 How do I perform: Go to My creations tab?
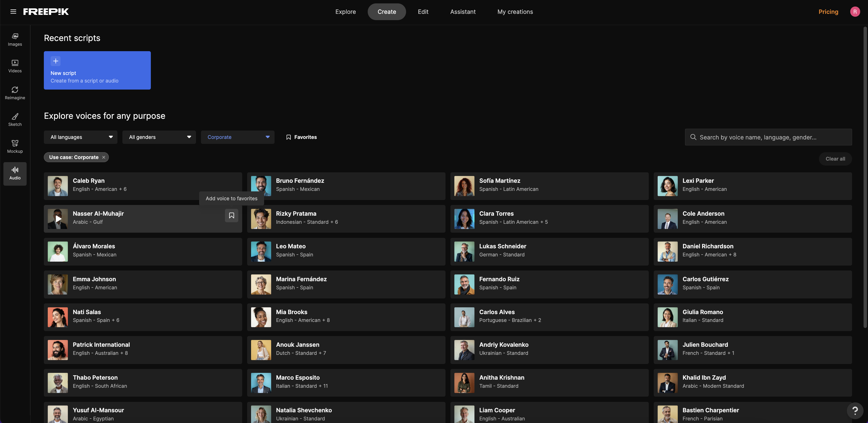(x=515, y=12)
